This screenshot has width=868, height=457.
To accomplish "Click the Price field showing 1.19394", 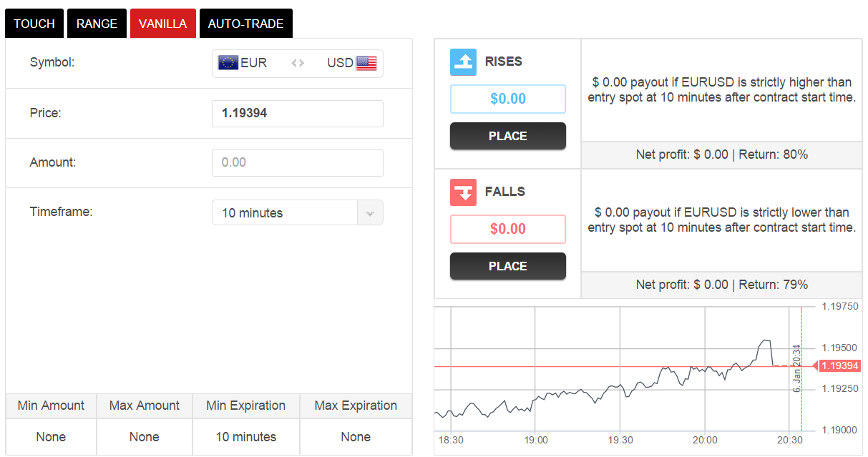I will coord(298,114).
